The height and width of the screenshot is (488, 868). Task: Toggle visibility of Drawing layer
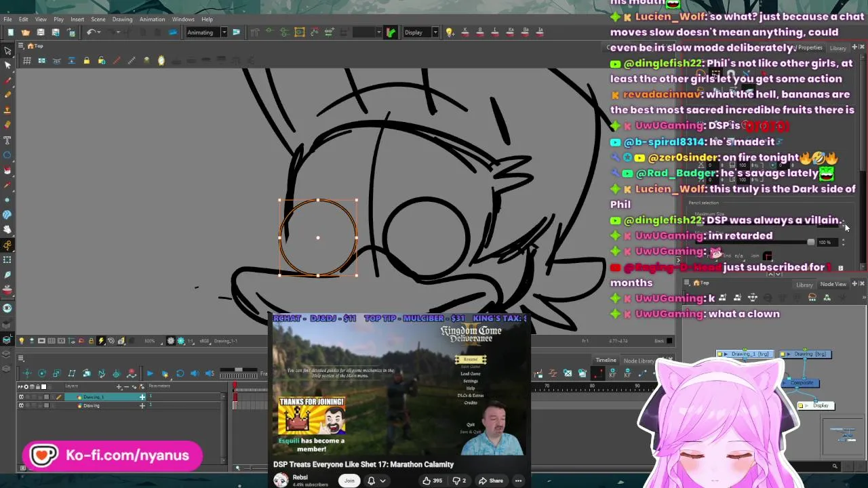[x=21, y=405]
